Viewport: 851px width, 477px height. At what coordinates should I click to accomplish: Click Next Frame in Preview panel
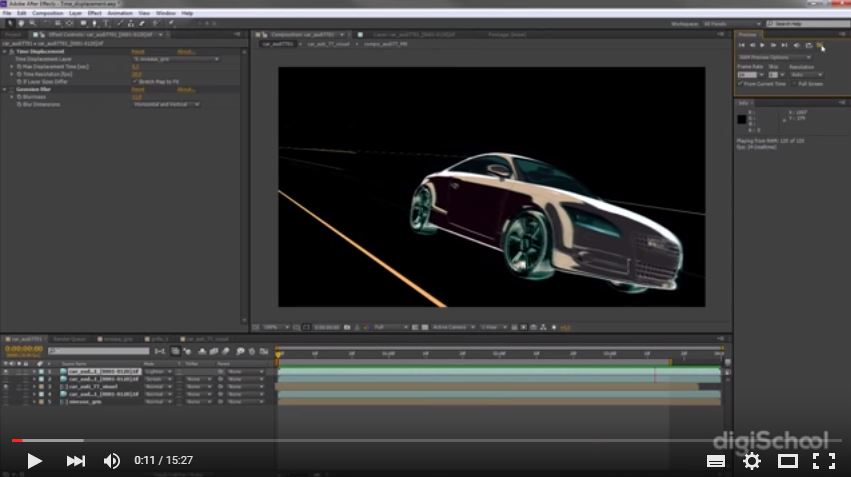[x=773, y=46]
